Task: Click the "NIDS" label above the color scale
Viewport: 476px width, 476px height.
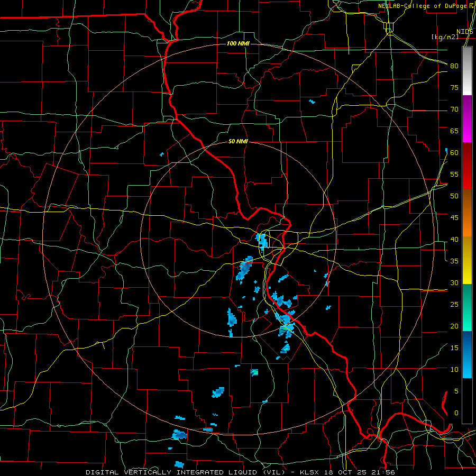Action: coord(465,32)
